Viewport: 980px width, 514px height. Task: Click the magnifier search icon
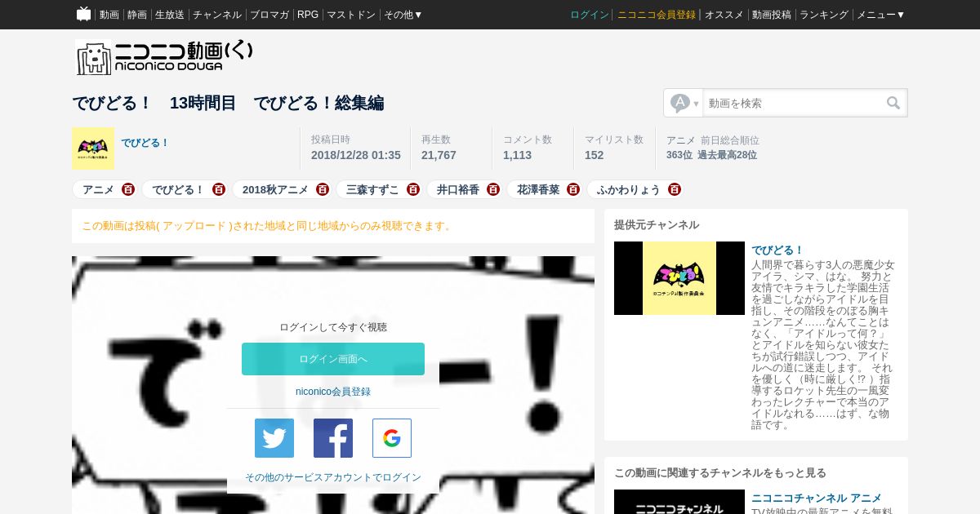(893, 103)
